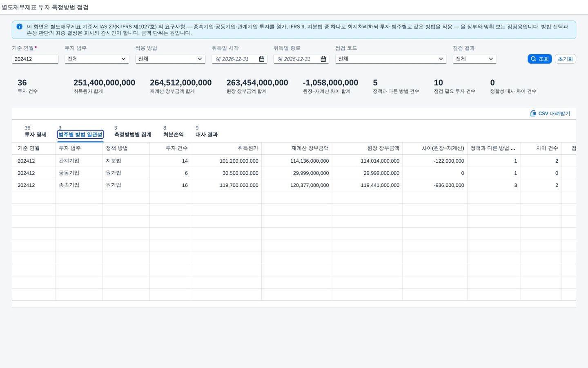Click the CSV 내려받기 download icon
588x368 pixels.
tap(533, 113)
